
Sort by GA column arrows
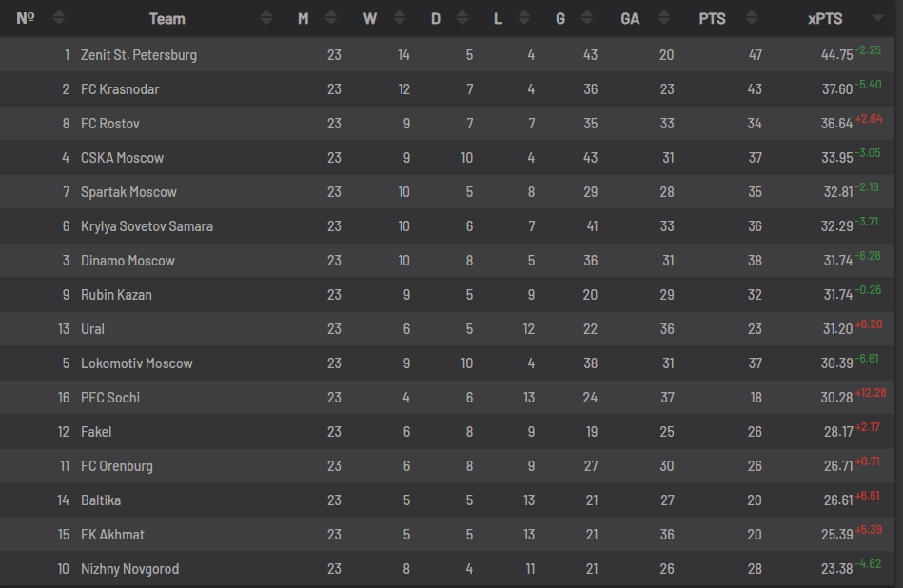coord(664,18)
